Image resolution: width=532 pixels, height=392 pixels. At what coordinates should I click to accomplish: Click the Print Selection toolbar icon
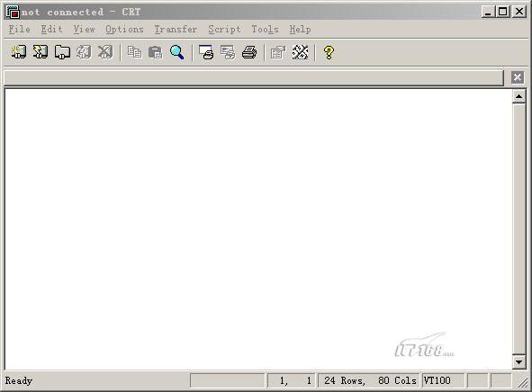pos(228,52)
